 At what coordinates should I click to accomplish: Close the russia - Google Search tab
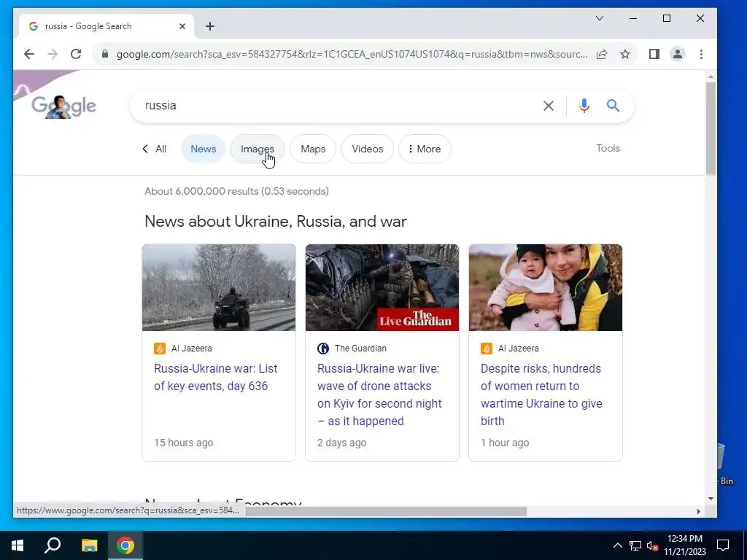pyautogui.click(x=182, y=27)
